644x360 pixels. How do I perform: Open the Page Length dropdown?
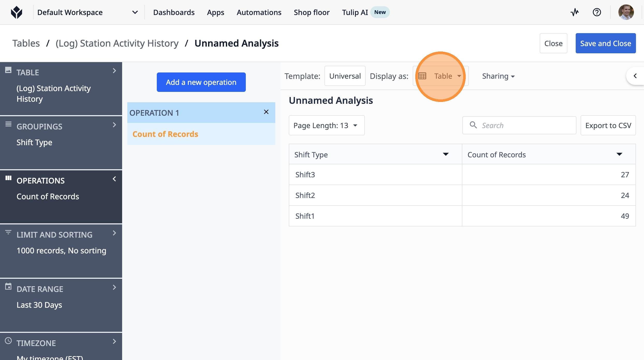tap(326, 126)
